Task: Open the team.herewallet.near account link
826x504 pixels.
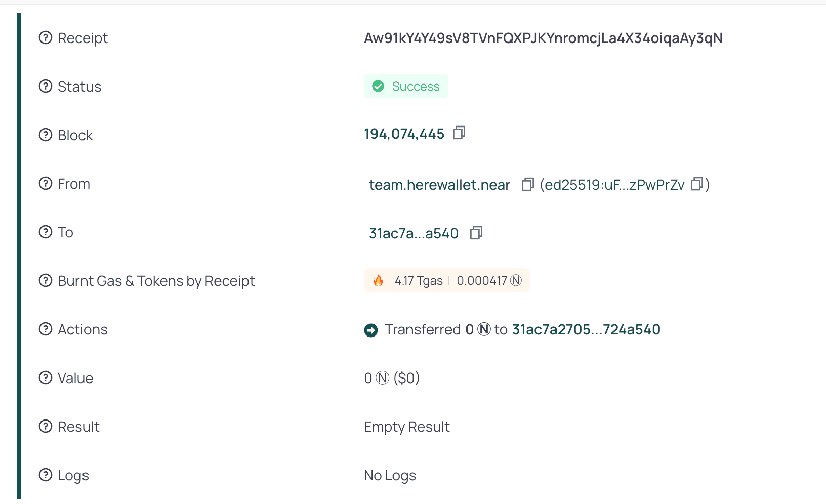Action: click(x=439, y=185)
